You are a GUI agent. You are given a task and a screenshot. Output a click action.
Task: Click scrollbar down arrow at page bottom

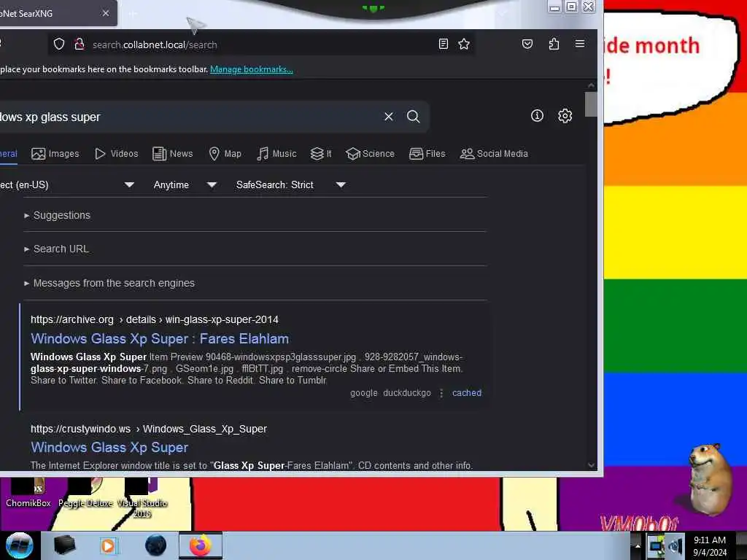(x=591, y=465)
